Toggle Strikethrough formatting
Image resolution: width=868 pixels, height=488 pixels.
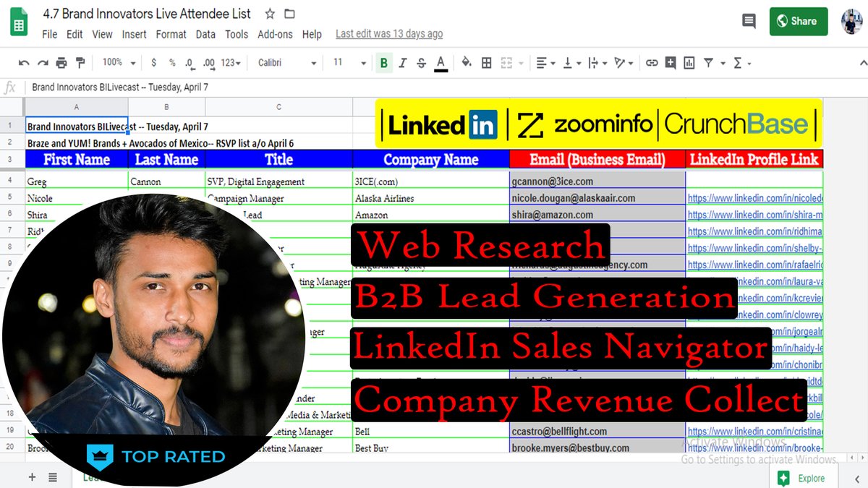(x=422, y=63)
